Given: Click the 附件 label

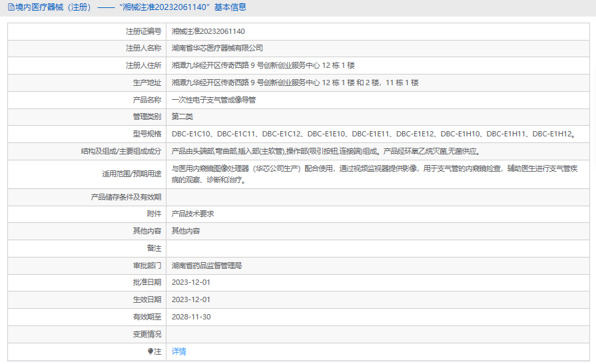Looking at the screenshot, I should (x=154, y=214).
